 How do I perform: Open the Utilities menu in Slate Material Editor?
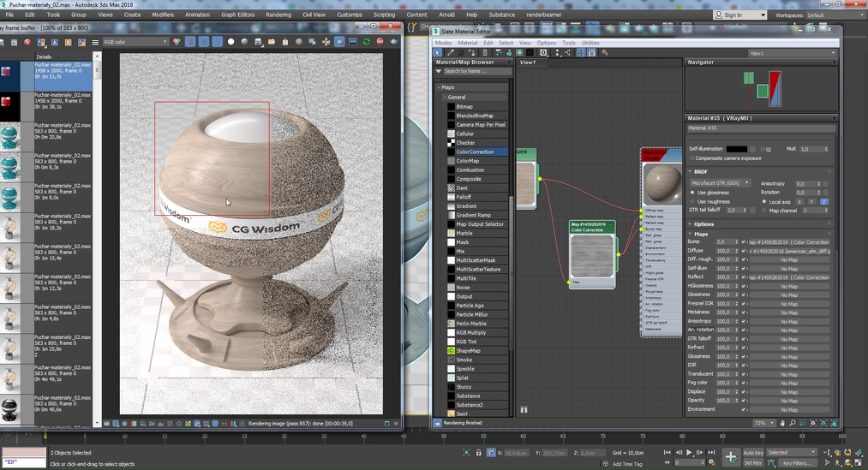click(590, 43)
